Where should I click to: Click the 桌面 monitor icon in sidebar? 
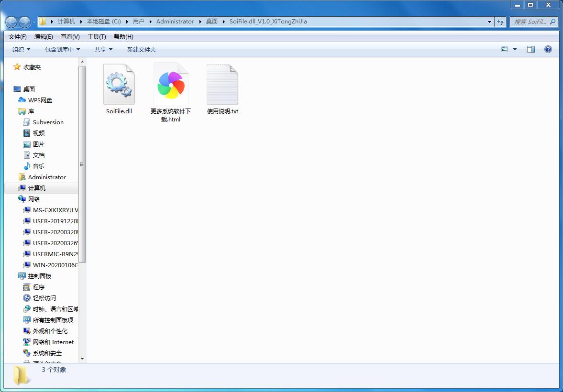(x=17, y=89)
